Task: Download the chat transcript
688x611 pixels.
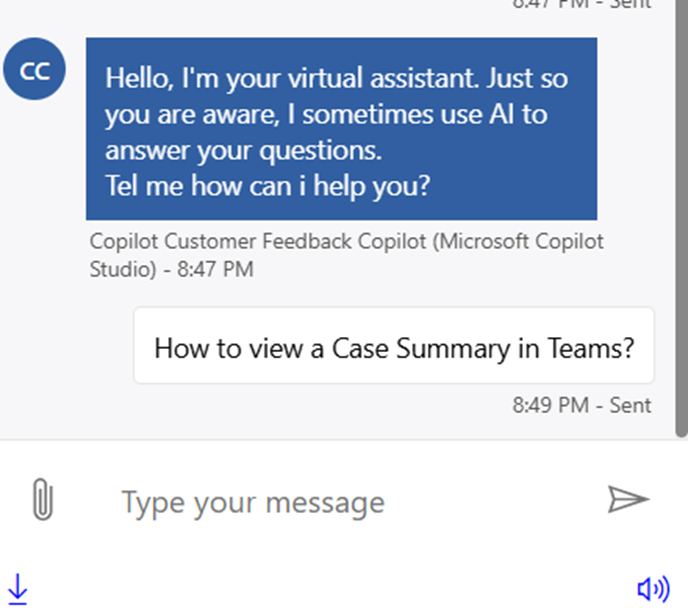Action: click(x=17, y=589)
